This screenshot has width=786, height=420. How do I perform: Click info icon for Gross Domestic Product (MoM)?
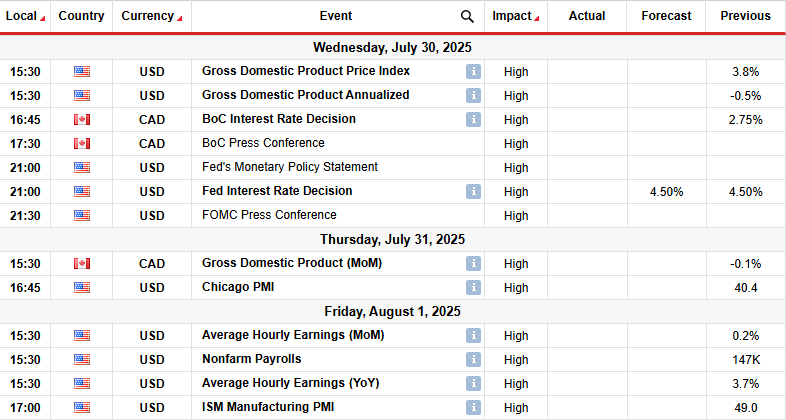(x=472, y=263)
